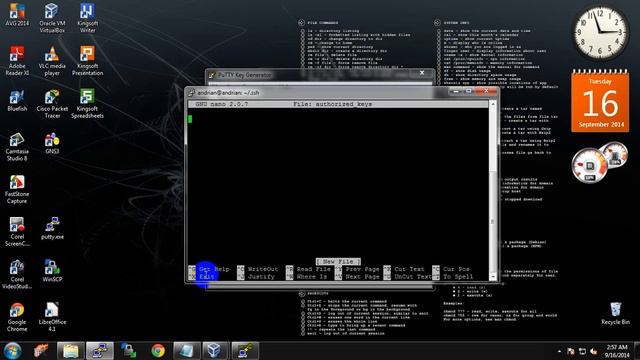Image resolution: width=640 pixels, height=360 pixels.
Task: Click the volume speaker tray icon
Action: [x=594, y=351]
